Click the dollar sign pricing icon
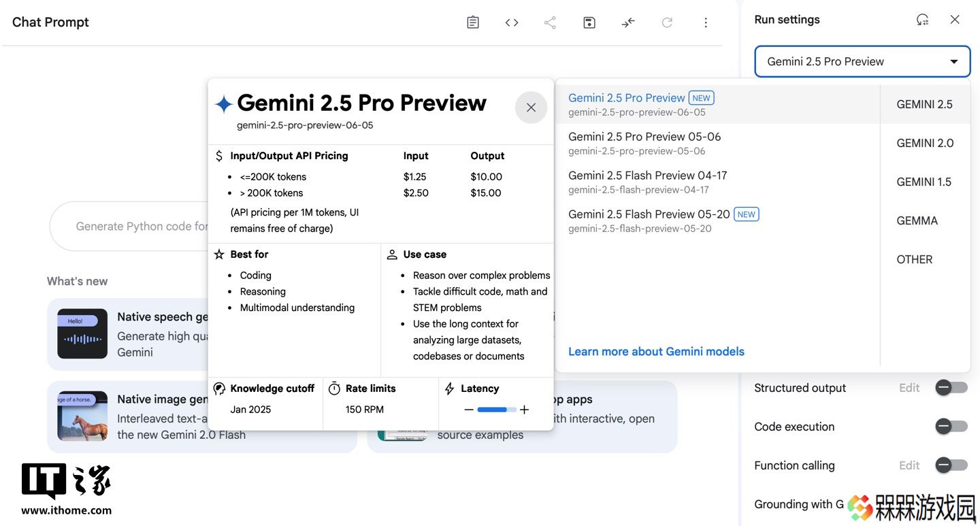Viewport: 980px width, 526px height. point(218,156)
